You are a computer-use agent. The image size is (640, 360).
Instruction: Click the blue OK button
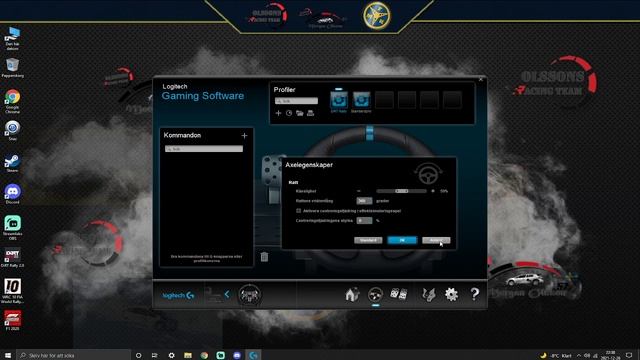402,240
